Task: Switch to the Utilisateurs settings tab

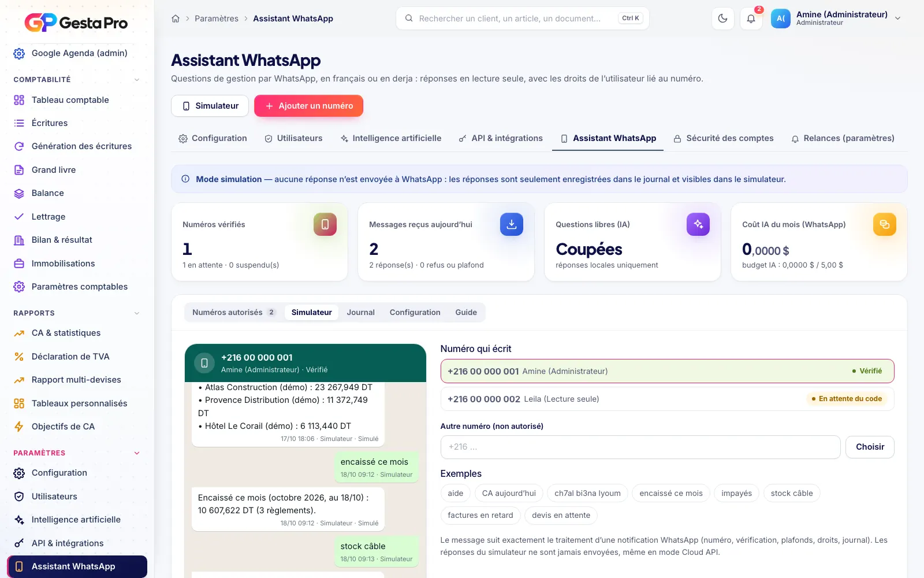Action: coord(293,138)
